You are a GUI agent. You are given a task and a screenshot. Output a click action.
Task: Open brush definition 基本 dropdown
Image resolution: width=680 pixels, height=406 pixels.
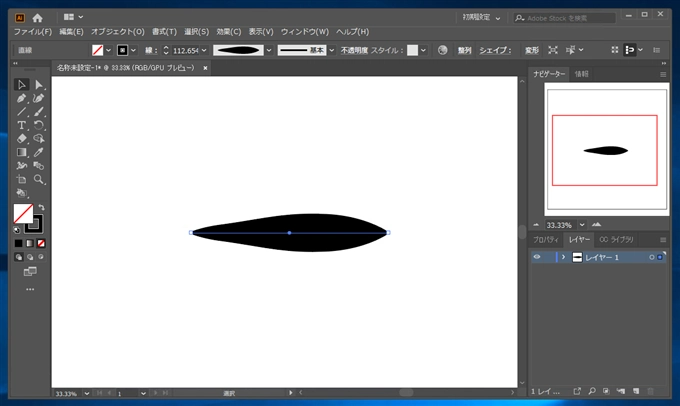332,50
